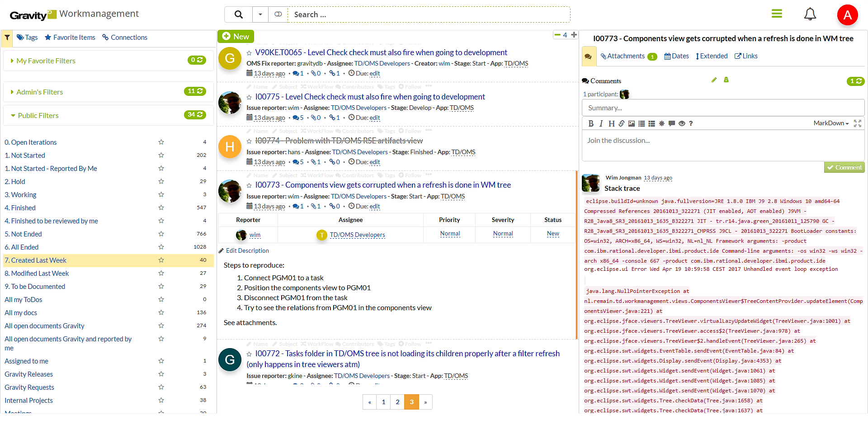Toggle the search mode switch

coord(278,14)
